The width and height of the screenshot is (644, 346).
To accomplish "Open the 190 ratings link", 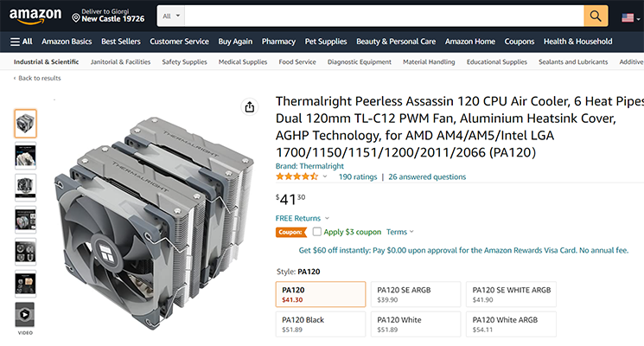I will click(x=358, y=176).
